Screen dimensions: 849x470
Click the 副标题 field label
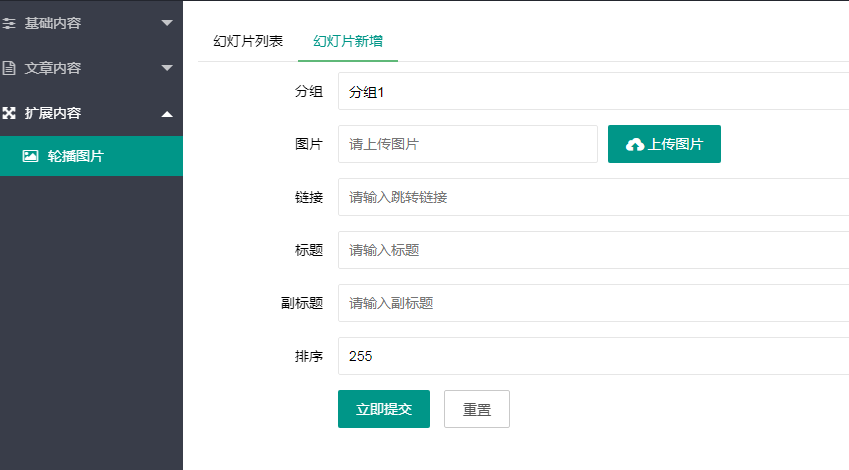point(302,303)
